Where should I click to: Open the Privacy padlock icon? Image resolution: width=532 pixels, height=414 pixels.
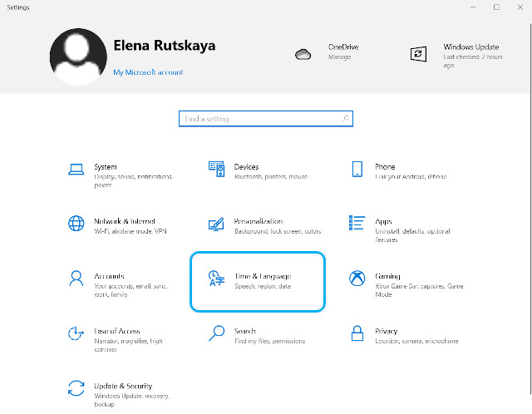pyautogui.click(x=357, y=333)
